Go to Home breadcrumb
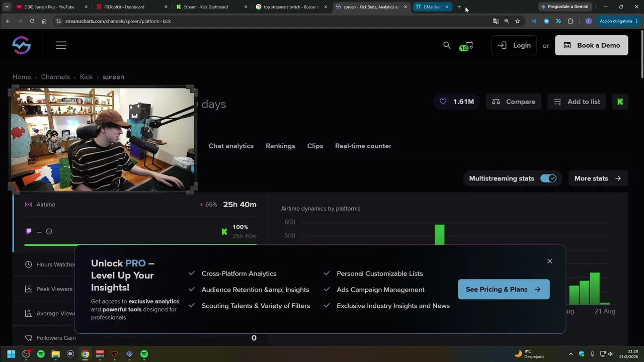Viewport: 644px width, 362px height. [x=22, y=77]
